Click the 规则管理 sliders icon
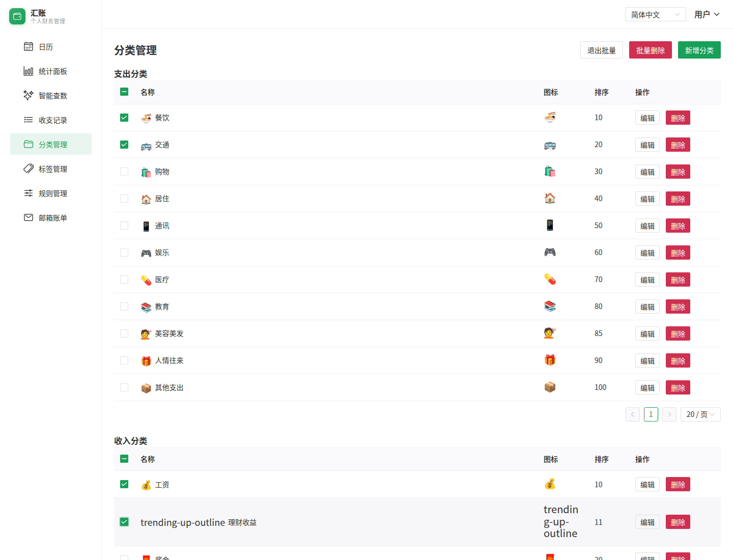 tap(29, 193)
